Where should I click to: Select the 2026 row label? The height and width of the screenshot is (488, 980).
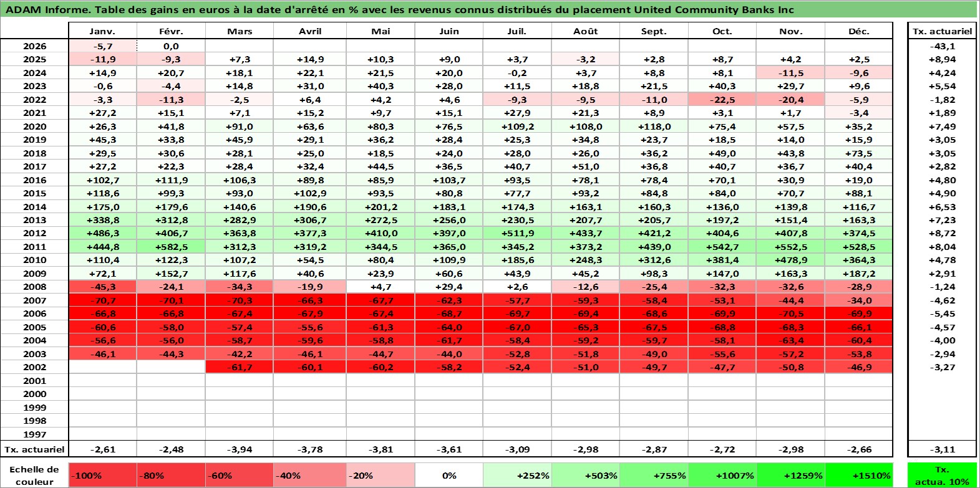click(34, 46)
